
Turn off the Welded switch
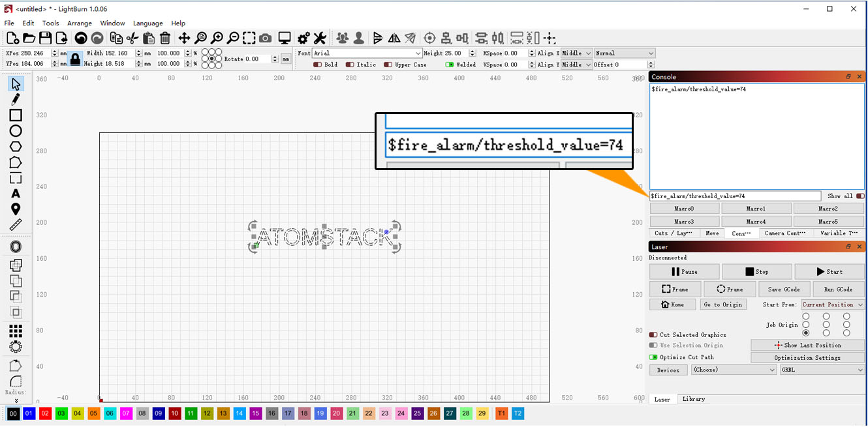tap(450, 65)
